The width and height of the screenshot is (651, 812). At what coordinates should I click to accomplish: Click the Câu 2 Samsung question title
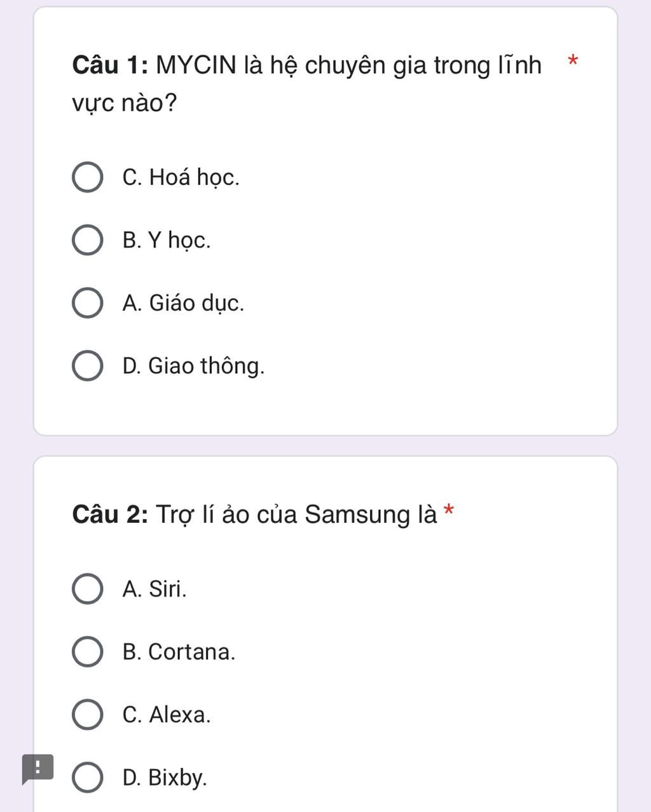[255, 514]
